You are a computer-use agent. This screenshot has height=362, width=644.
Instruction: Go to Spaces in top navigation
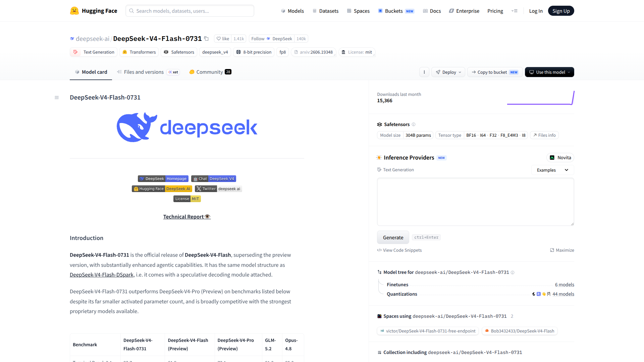[358, 11]
